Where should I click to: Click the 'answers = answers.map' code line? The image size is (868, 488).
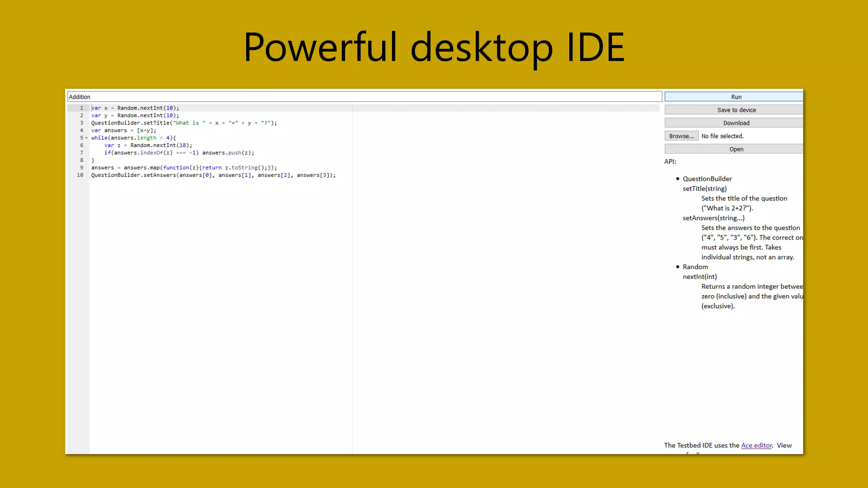pos(184,167)
